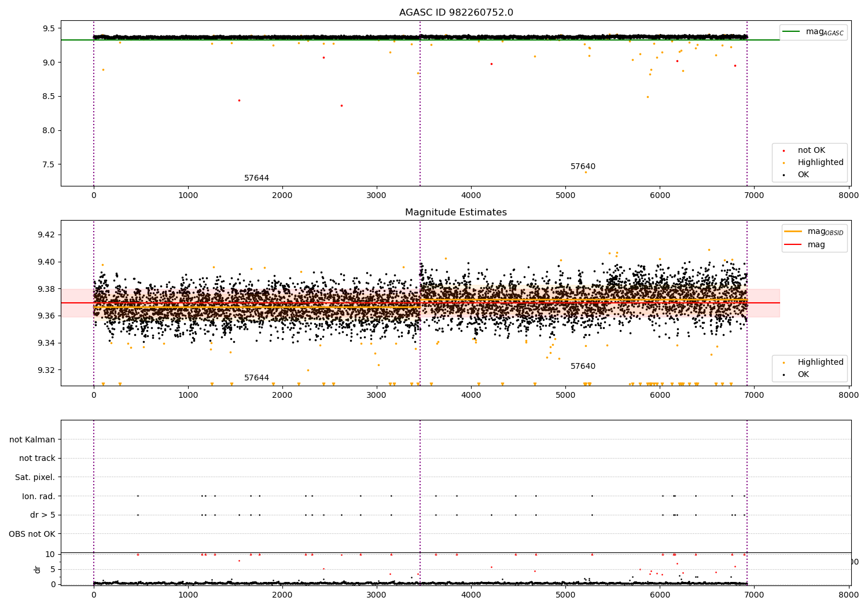The height and width of the screenshot is (608, 868).
Task: Click the 'not Kalman' row label
Action: tap(32, 439)
